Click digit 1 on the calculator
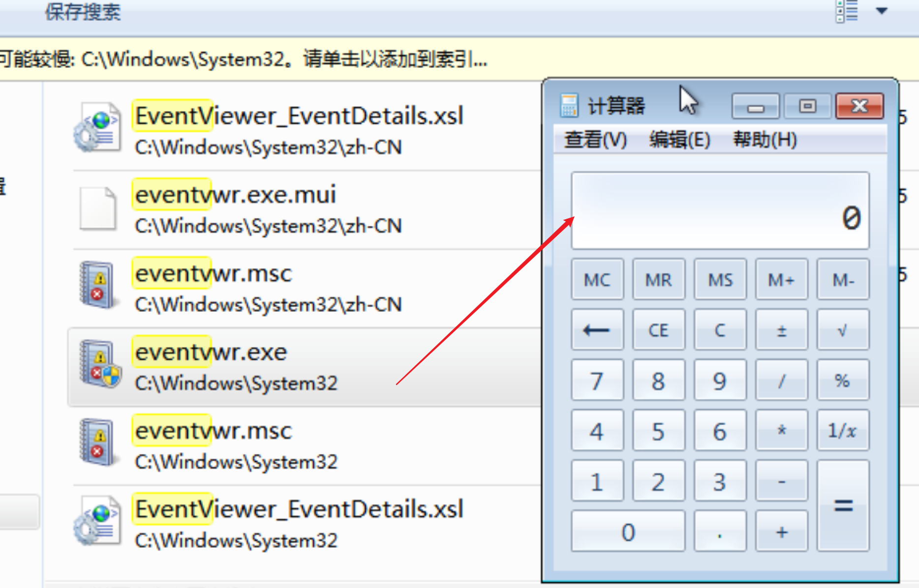Image resolution: width=919 pixels, height=588 pixels. 597,481
